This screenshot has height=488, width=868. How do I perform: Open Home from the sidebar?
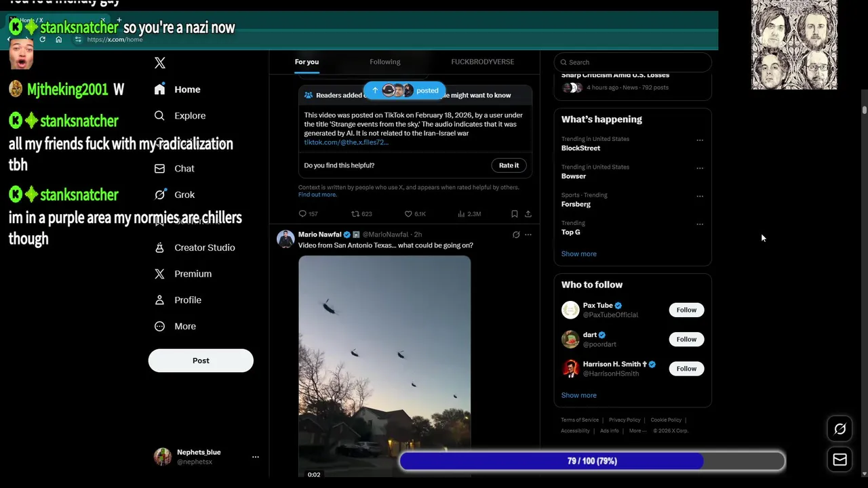[x=178, y=89]
